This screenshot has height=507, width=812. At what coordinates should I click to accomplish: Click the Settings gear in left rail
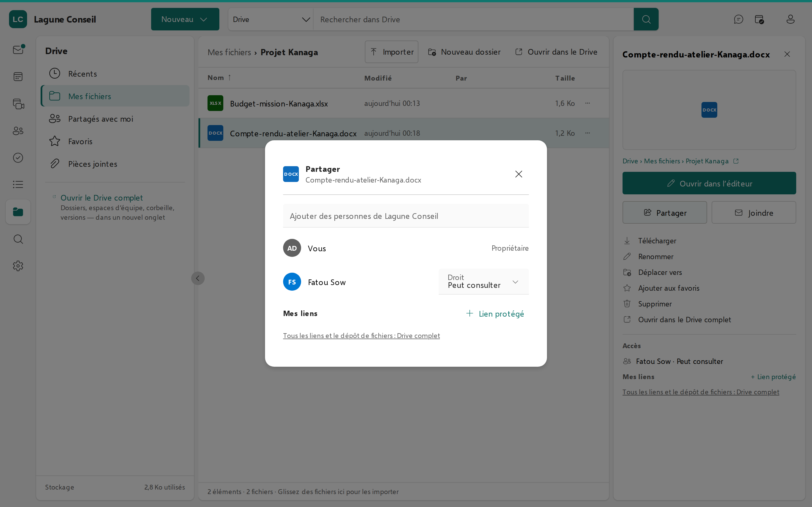pyautogui.click(x=18, y=266)
